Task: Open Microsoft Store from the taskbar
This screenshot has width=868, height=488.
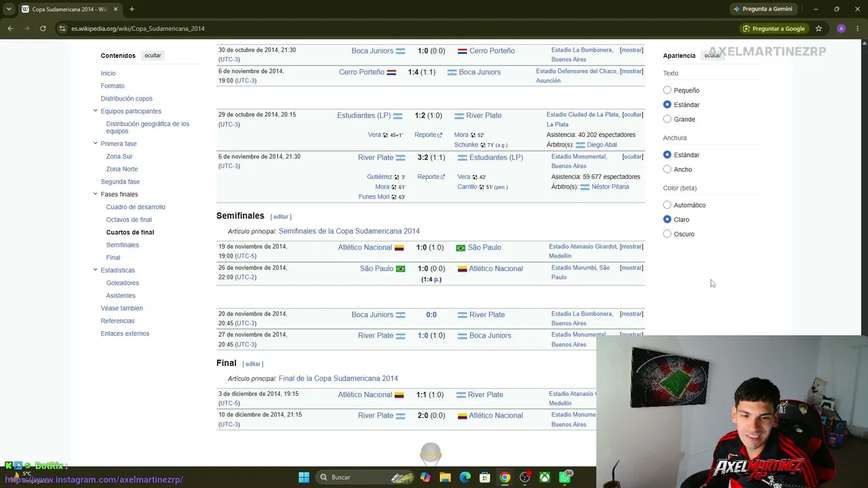Action: click(485, 477)
